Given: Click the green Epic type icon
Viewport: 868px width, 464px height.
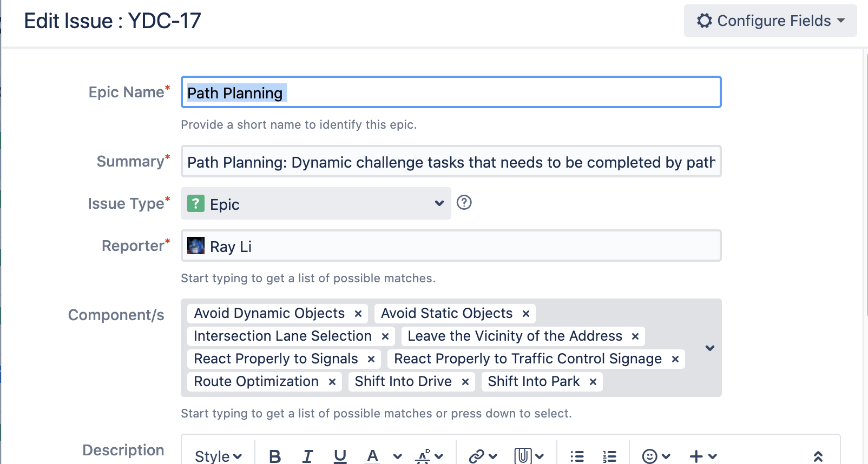Looking at the screenshot, I should coord(196,203).
